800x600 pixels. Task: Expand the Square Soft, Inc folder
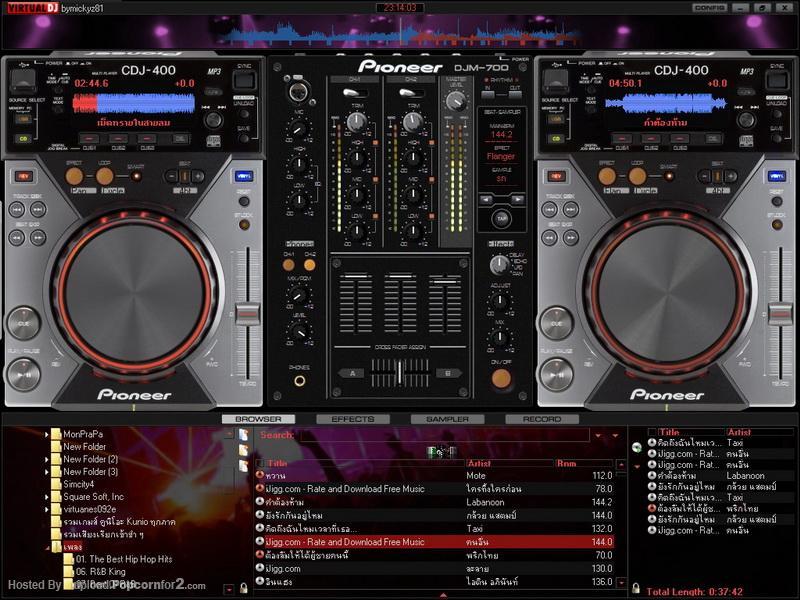[46, 497]
